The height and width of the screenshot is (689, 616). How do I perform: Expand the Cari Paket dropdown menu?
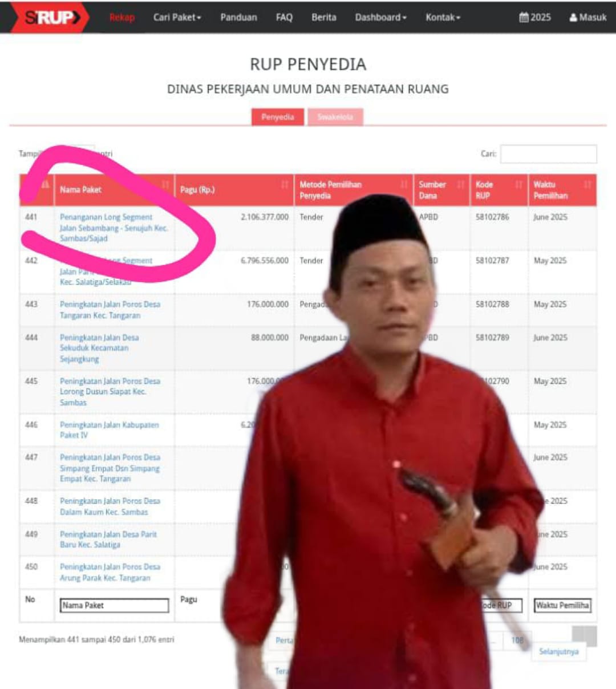177,17
